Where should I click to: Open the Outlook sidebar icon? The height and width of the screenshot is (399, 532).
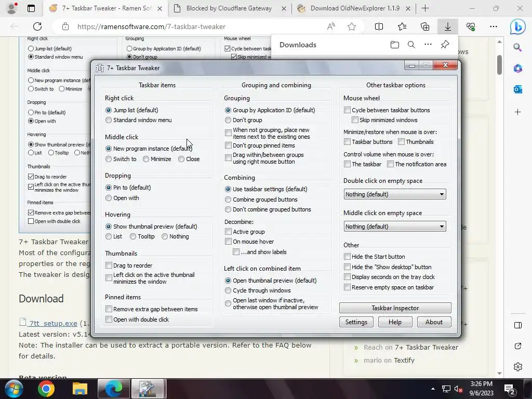click(518, 89)
